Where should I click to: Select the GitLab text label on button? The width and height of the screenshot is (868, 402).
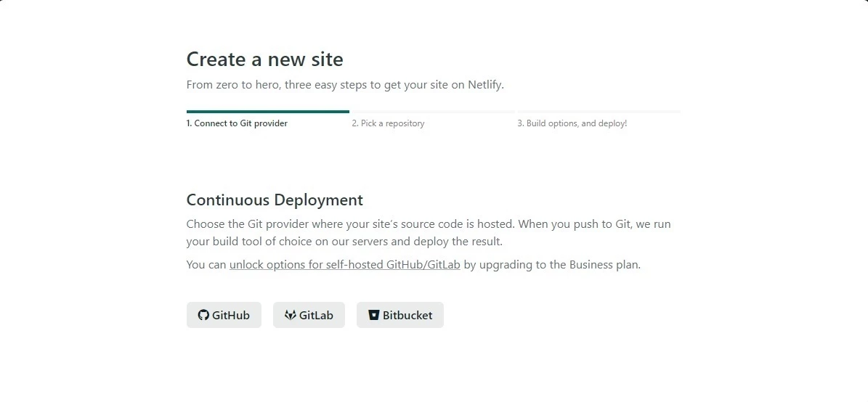click(x=316, y=315)
